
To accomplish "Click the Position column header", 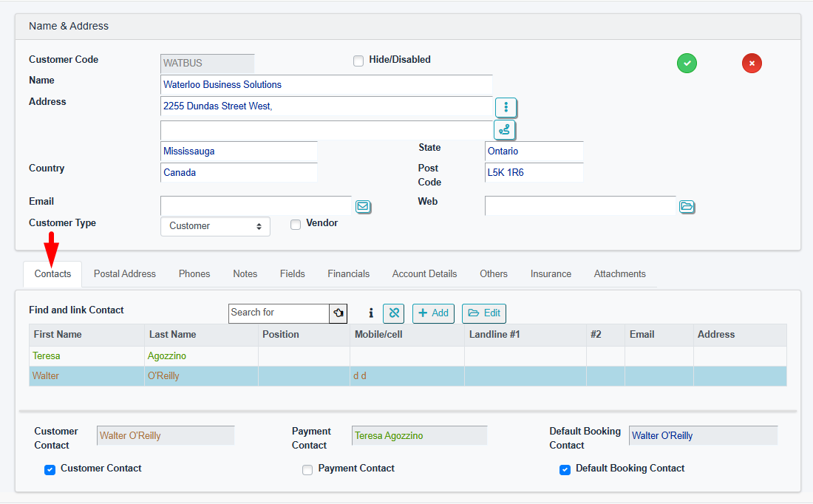I will click(x=304, y=335).
